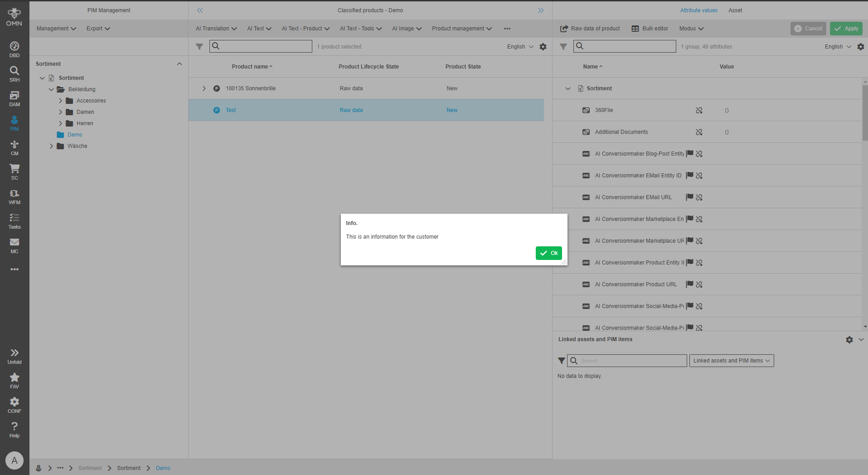Unfold the sidebar navigation

(x=15, y=356)
